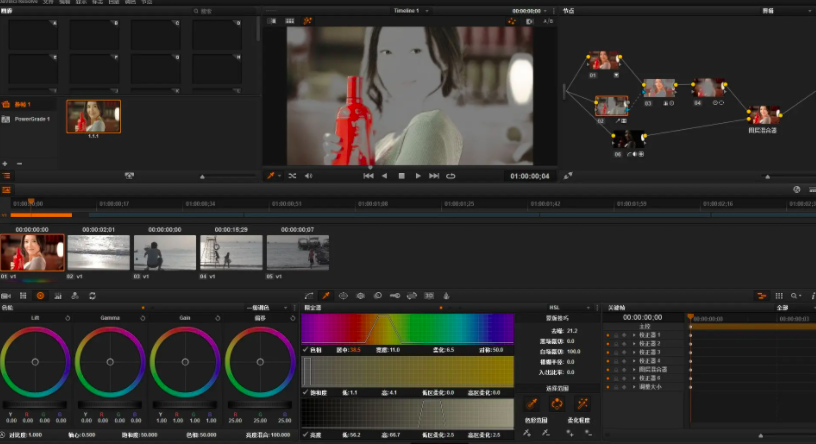Screen dimensions: 816x444
Task: Expand the 校正器 2 keyframe track
Action: [634, 344]
